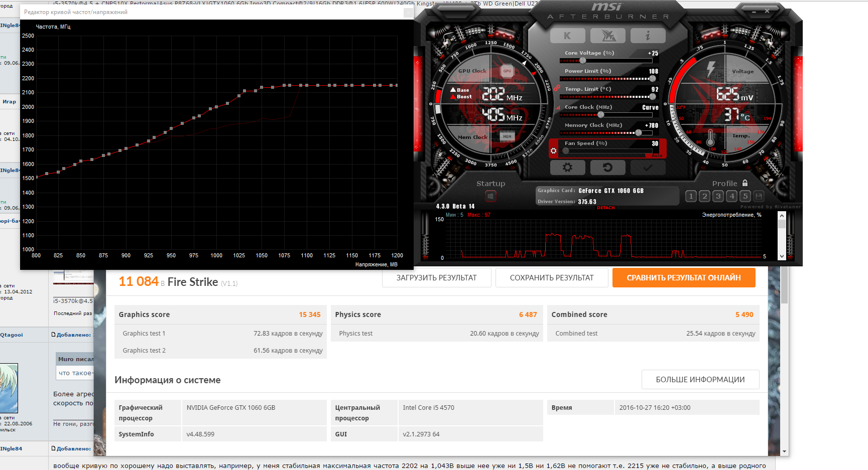This screenshot has height=470, width=868.
Task: Click the first curve point at 800 mV
Action: [36, 177]
